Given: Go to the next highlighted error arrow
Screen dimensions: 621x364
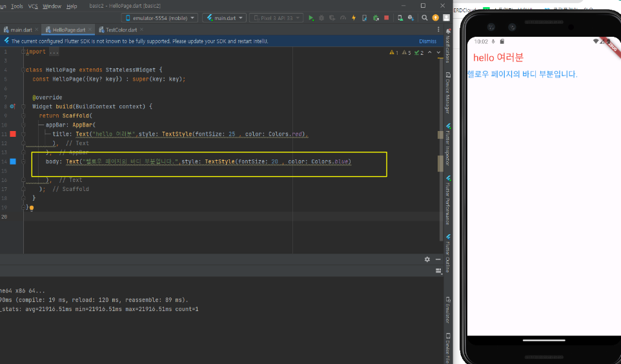Looking at the screenshot, I should tap(438, 53).
